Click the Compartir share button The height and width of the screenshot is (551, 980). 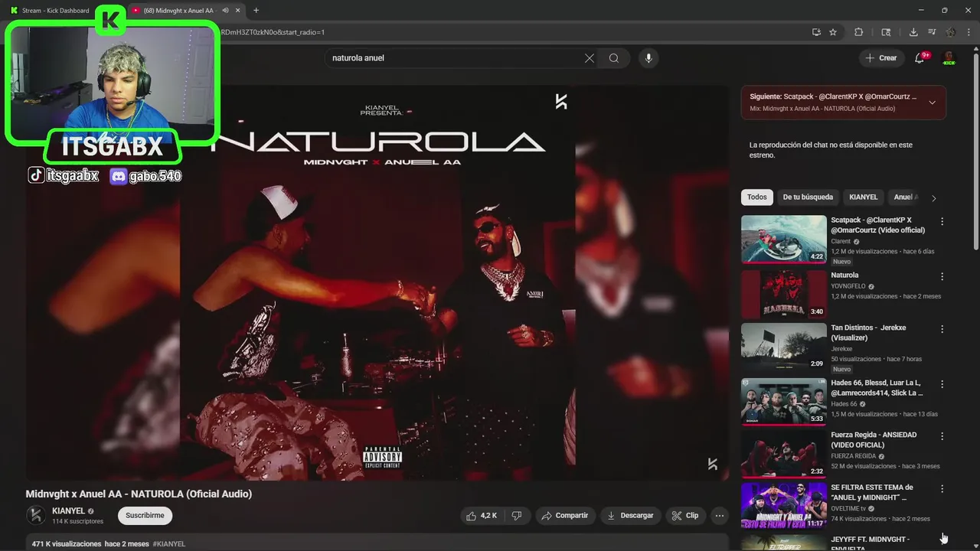coord(565,516)
